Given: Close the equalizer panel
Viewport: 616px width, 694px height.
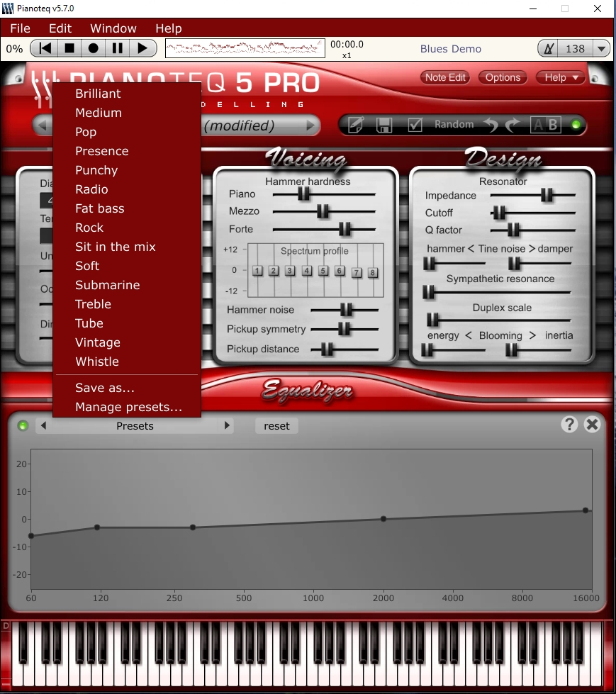Looking at the screenshot, I should (592, 425).
